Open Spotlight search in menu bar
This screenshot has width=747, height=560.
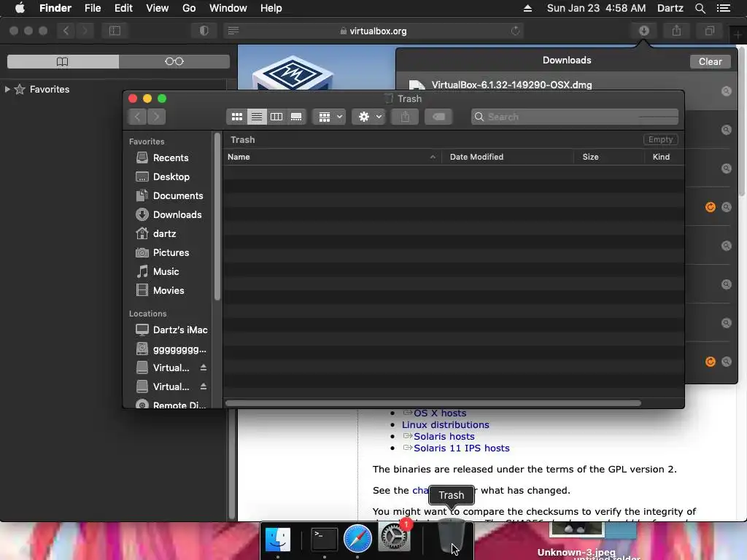700,8
